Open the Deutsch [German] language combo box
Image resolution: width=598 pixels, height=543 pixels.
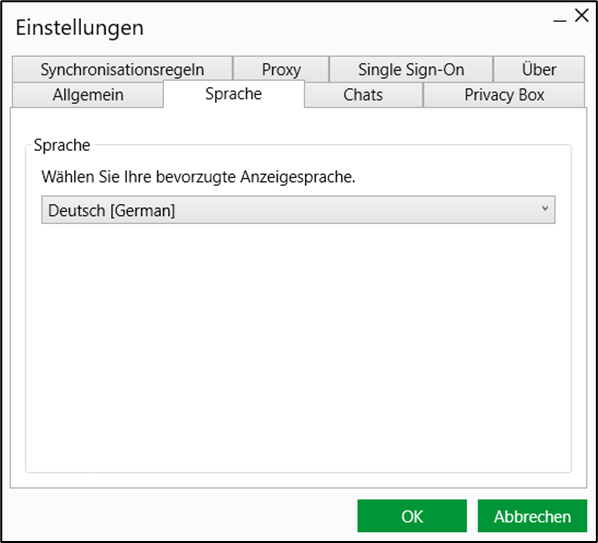298,210
